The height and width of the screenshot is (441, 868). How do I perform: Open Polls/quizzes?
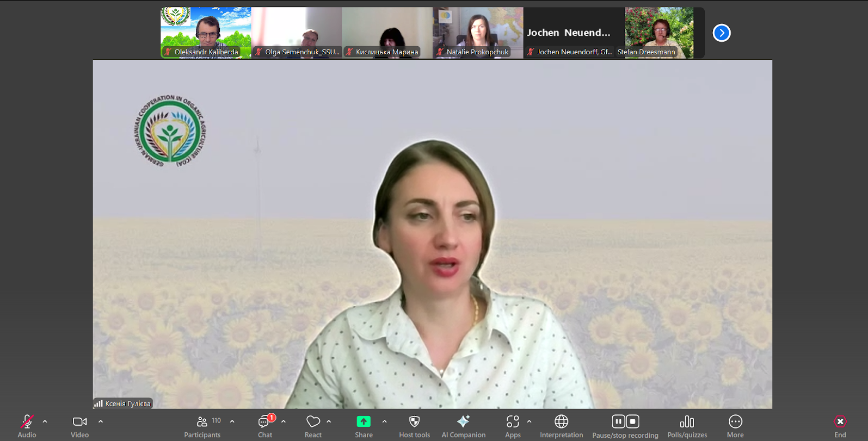click(x=687, y=422)
